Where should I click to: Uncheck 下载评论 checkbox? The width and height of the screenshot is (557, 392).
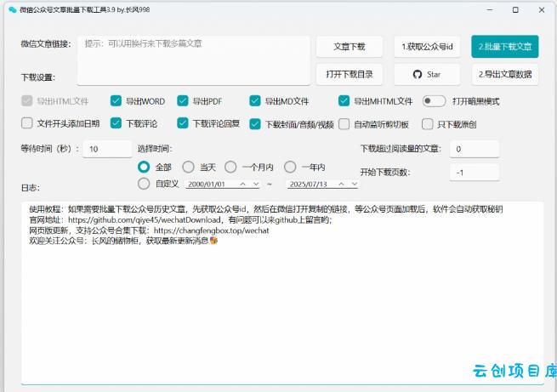116,123
